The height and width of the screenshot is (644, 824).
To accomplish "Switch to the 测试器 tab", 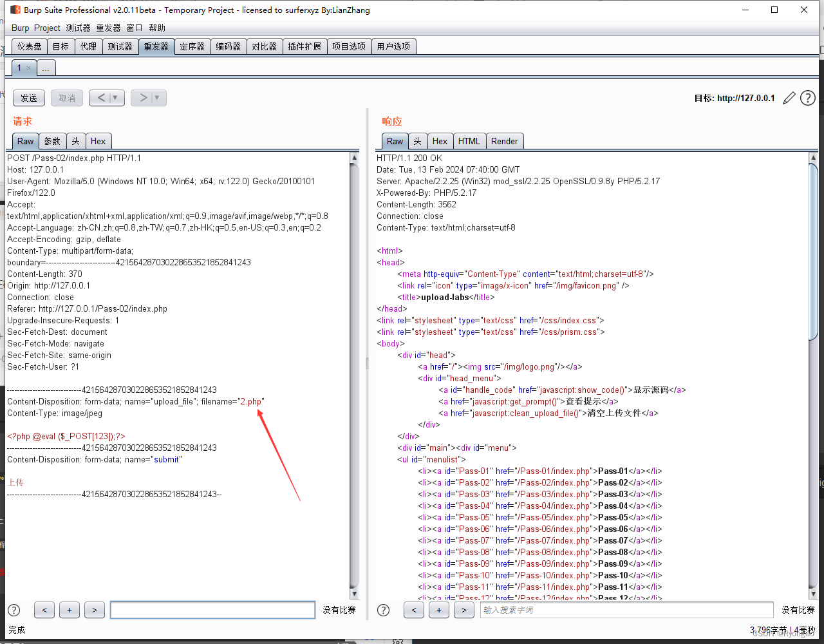I will click(120, 46).
